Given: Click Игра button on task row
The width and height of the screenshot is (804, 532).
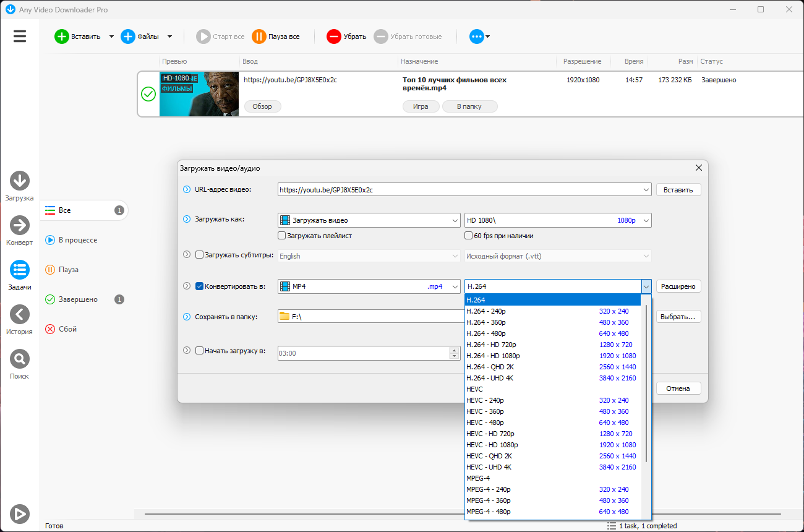Looking at the screenshot, I should click(421, 106).
